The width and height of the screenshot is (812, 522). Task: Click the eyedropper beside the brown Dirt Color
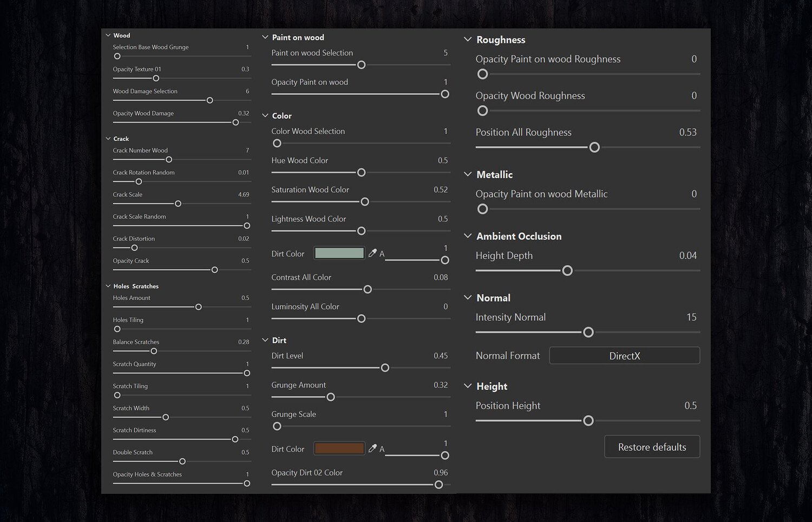pos(372,448)
